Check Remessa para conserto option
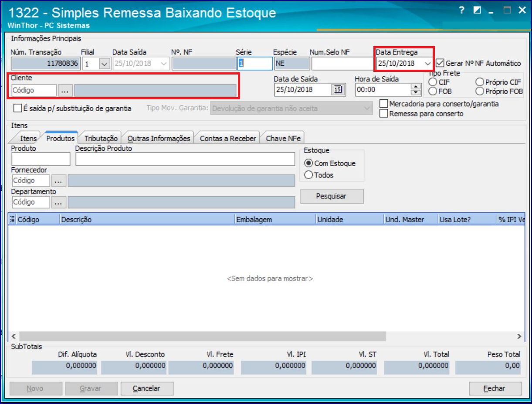532x404 pixels. [383, 113]
